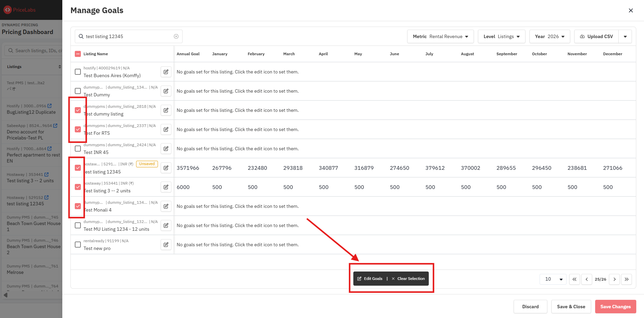Click the annual goal value 6000
This screenshot has width=644, height=318.
183,187
